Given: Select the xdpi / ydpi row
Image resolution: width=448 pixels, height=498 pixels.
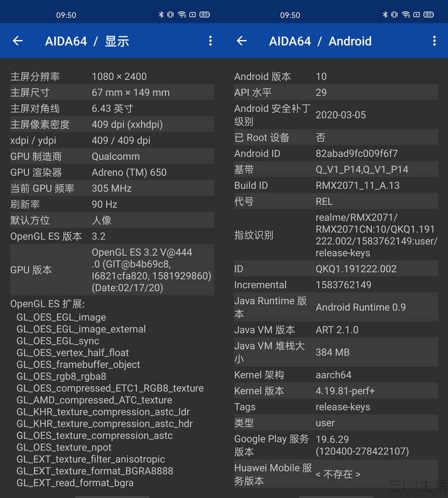Looking at the screenshot, I should coord(112,140).
